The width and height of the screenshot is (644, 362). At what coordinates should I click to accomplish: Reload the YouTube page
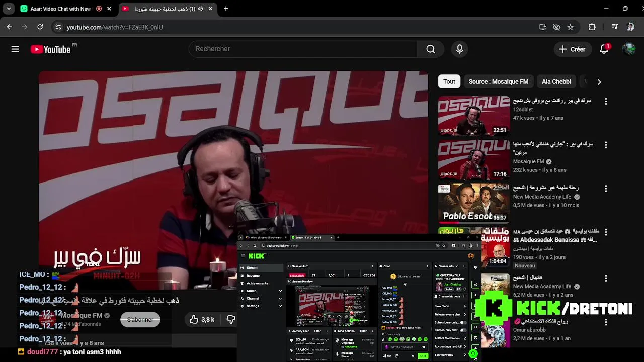[40, 27]
